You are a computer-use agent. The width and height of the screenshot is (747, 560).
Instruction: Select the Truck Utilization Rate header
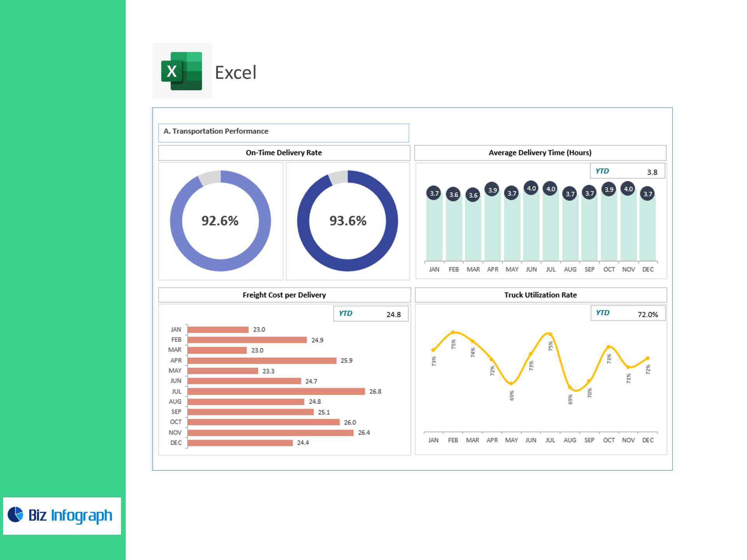(x=540, y=295)
